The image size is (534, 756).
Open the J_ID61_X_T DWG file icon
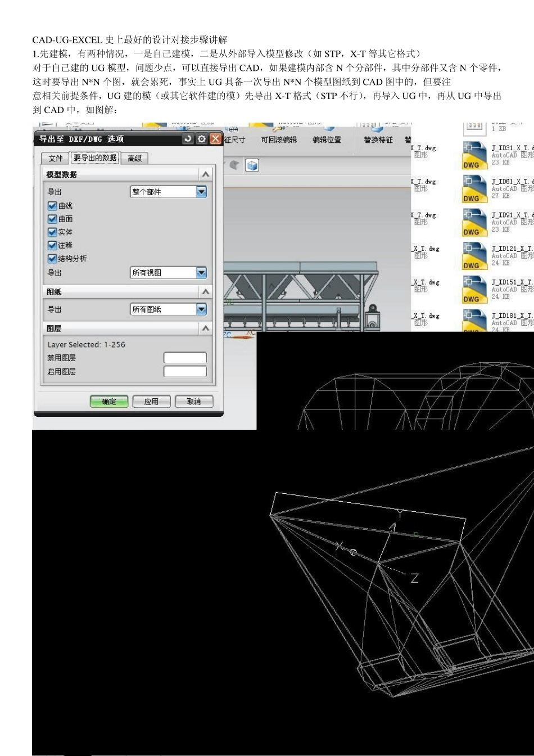pyautogui.click(x=474, y=189)
